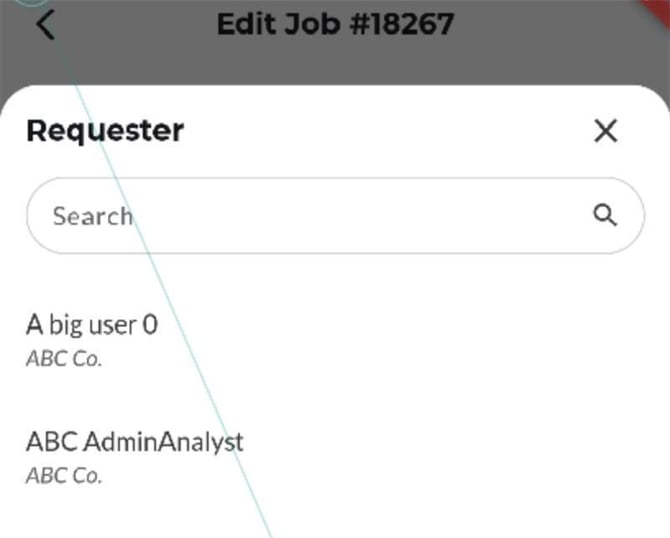Image resolution: width=670 pixels, height=538 pixels.
Task: Click the magnifying glass search icon
Action: (x=604, y=215)
